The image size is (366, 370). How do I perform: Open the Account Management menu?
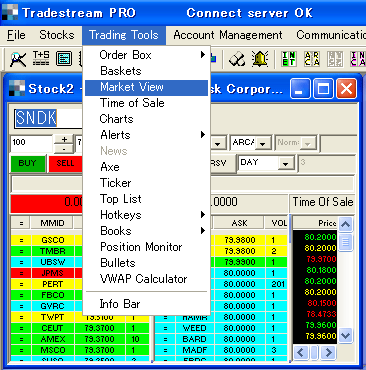click(x=228, y=35)
